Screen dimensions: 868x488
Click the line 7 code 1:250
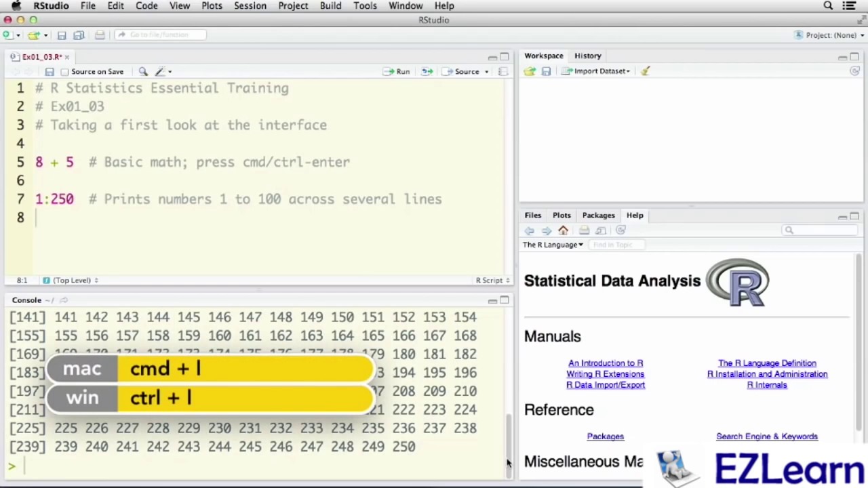pyautogui.click(x=54, y=199)
